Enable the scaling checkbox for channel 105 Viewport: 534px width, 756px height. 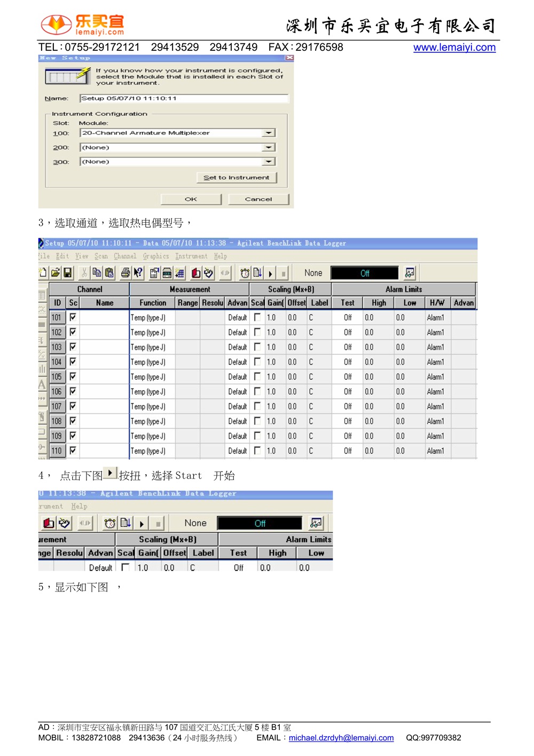click(x=257, y=376)
